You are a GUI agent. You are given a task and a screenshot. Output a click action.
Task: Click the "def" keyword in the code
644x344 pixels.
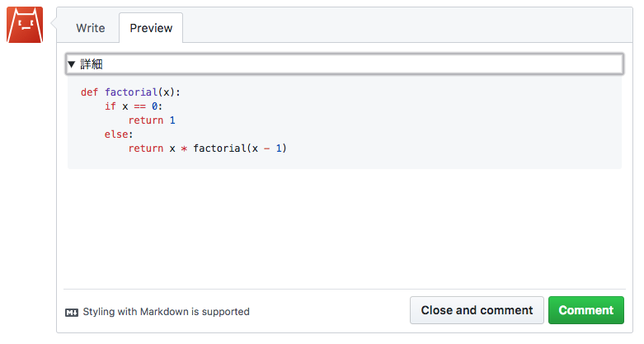89,92
